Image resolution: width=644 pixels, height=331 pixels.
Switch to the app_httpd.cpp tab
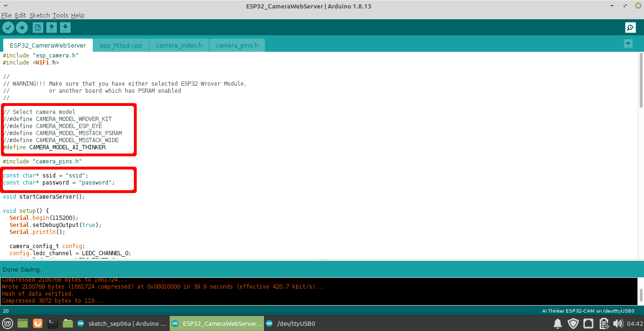121,46
